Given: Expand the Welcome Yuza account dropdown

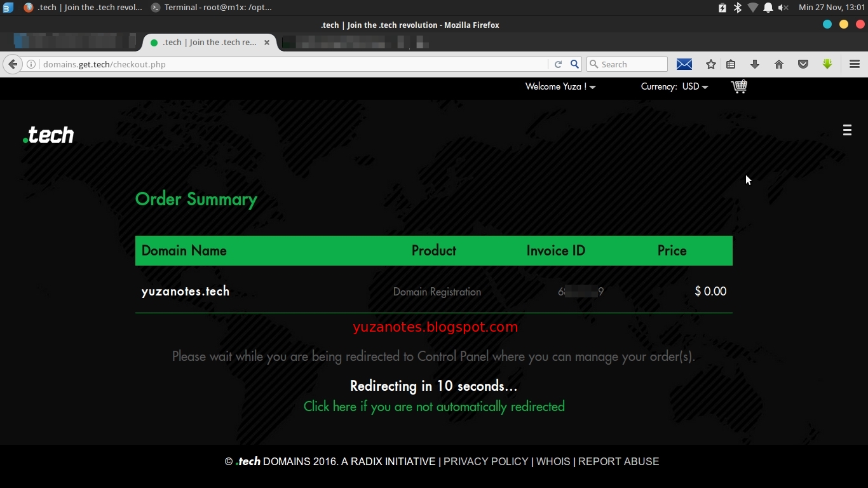Looking at the screenshot, I should (x=560, y=86).
